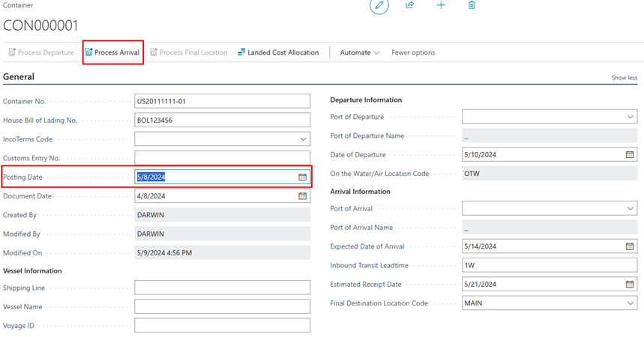Screen dimensions: 644x337
Task: Click the share icon at top
Action: pos(410,5)
